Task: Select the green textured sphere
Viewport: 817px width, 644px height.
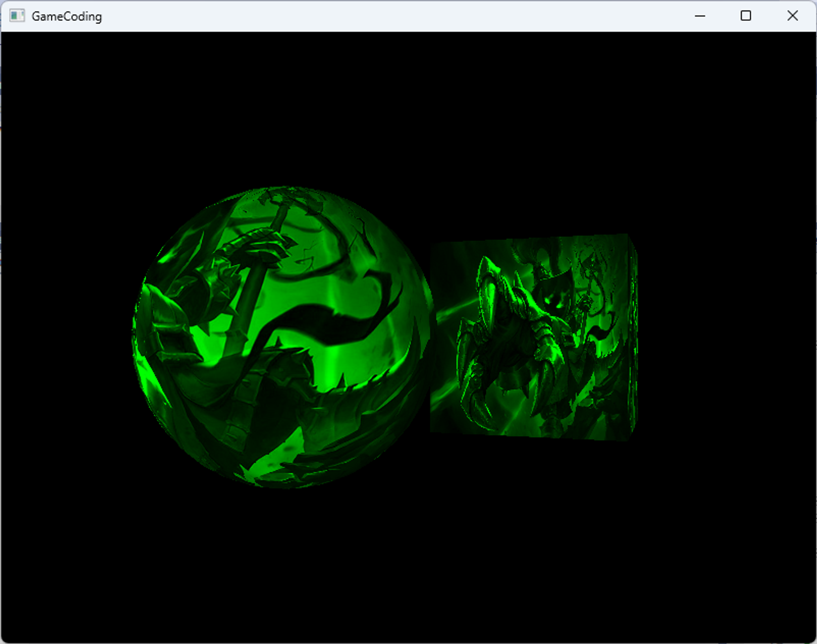Action: point(282,337)
